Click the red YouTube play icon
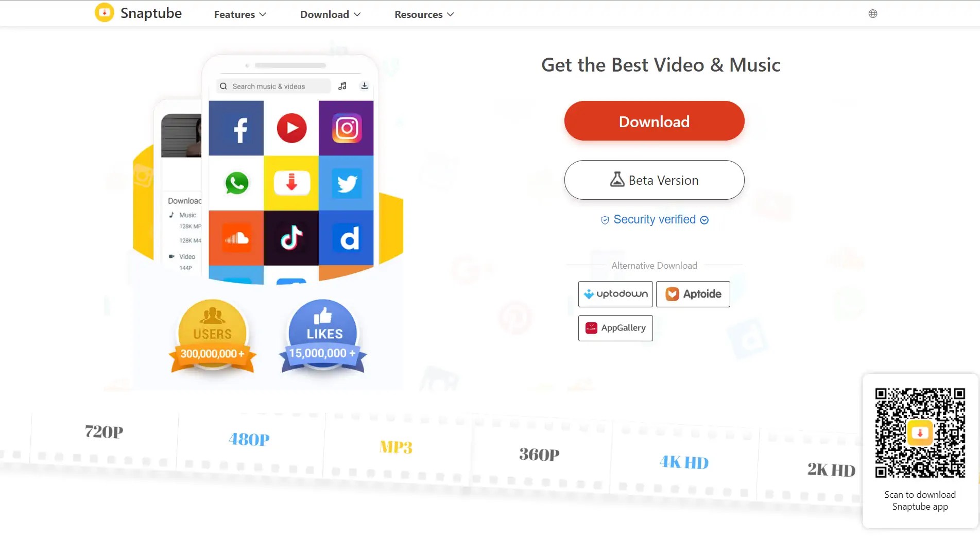Image resolution: width=980 pixels, height=556 pixels. pyautogui.click(x=291, y=128)
